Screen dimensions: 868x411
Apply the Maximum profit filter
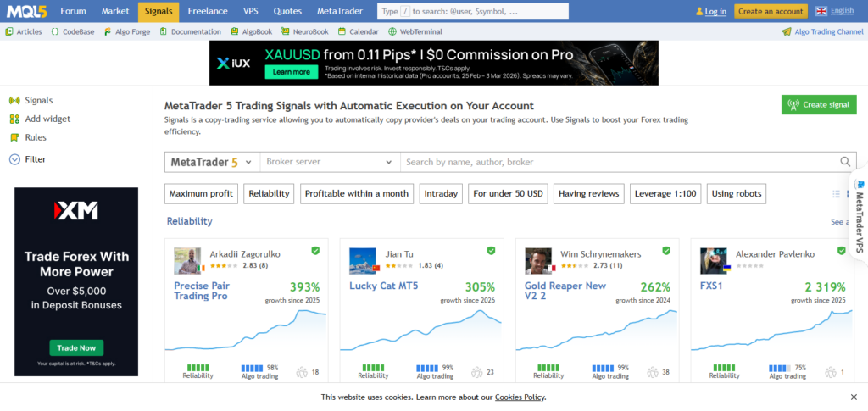(201, 193)
